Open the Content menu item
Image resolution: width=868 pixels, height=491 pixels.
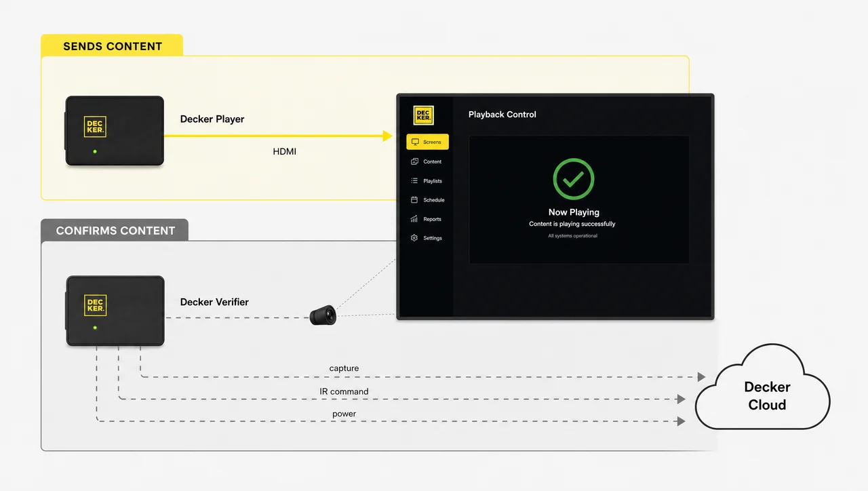click(x=427, y=161)
